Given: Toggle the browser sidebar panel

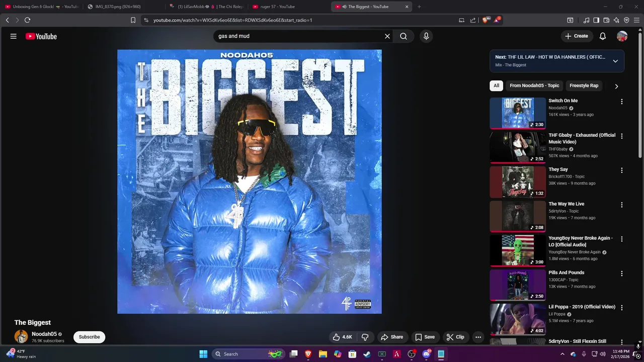Looking at the screenshot, I should coord(596,20).
